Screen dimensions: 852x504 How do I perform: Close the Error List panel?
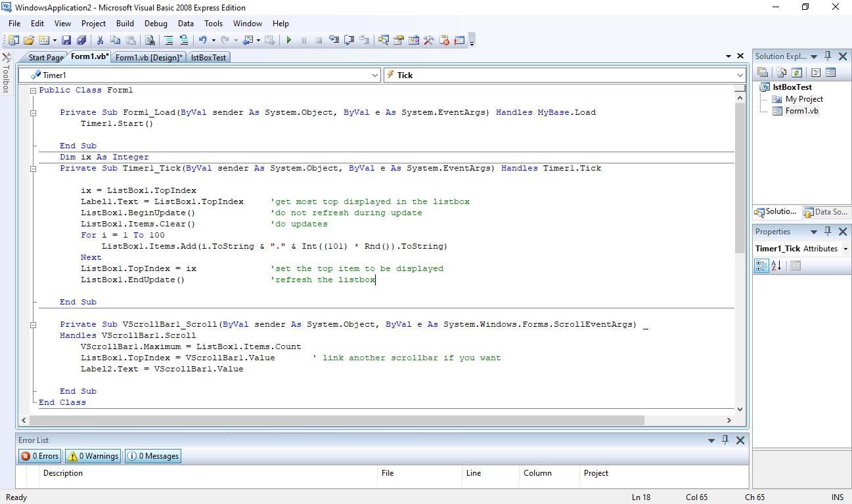(740, 440)
